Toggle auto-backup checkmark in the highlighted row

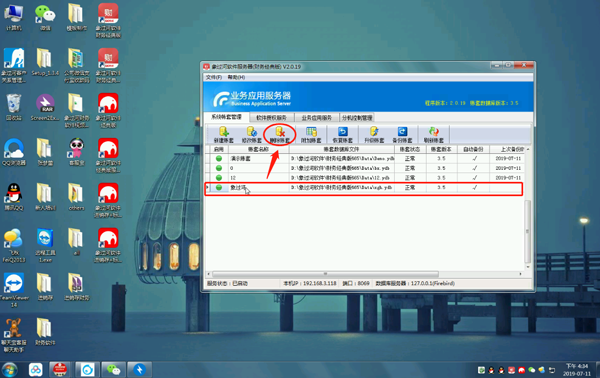click(x=474, y=187)
